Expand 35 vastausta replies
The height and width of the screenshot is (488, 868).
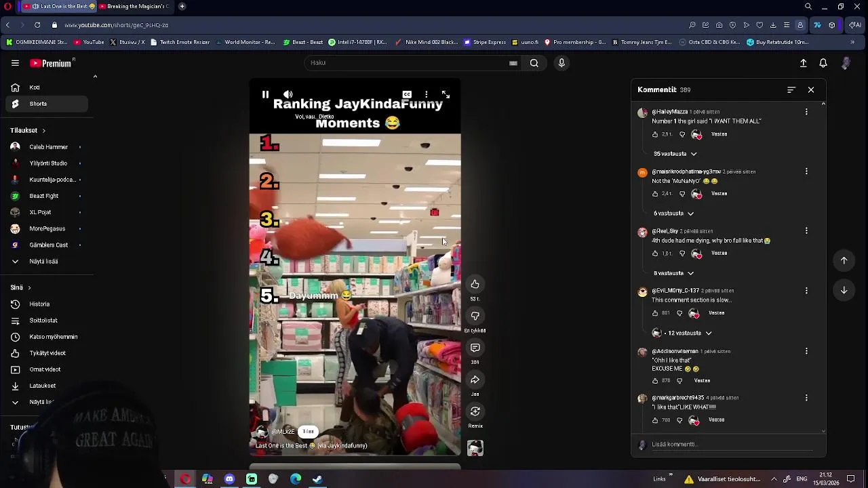pyautogui.click(x=675, y=154)
